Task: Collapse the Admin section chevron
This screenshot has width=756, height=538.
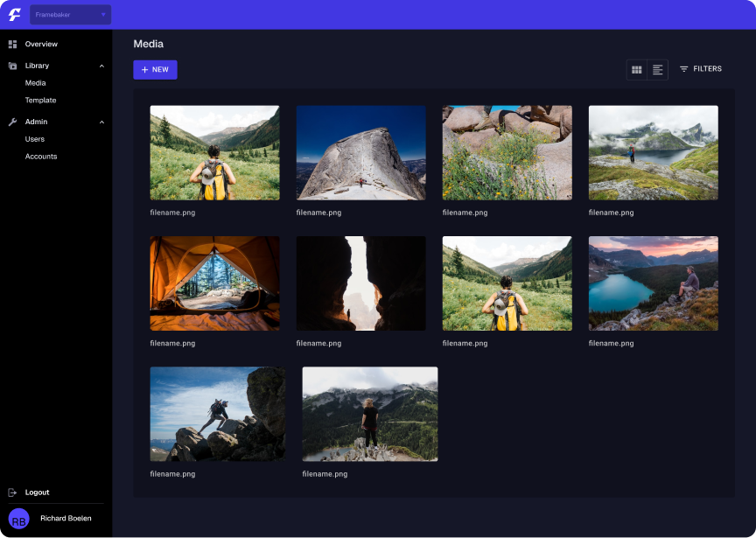Action: 101,122
